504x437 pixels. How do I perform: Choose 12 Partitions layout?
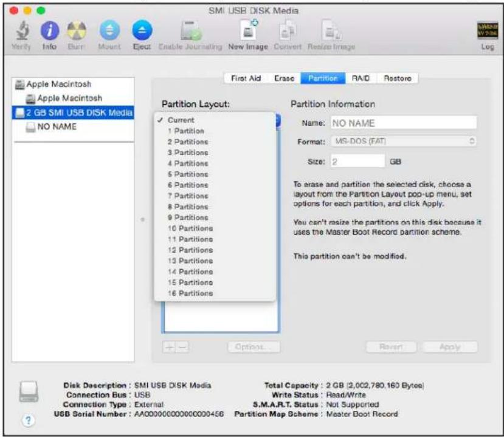[x=215, y=250]
